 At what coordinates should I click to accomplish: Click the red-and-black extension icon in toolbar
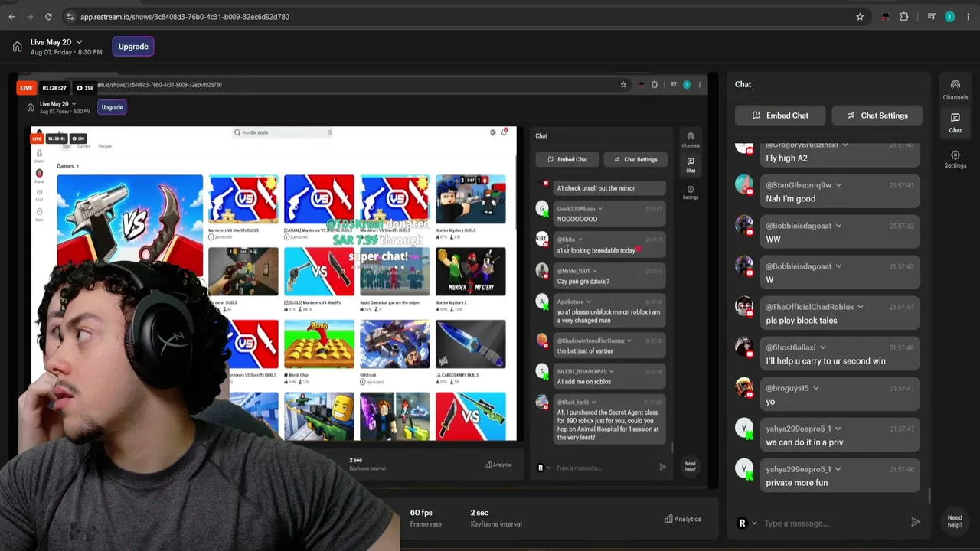[x=886, y=17]
